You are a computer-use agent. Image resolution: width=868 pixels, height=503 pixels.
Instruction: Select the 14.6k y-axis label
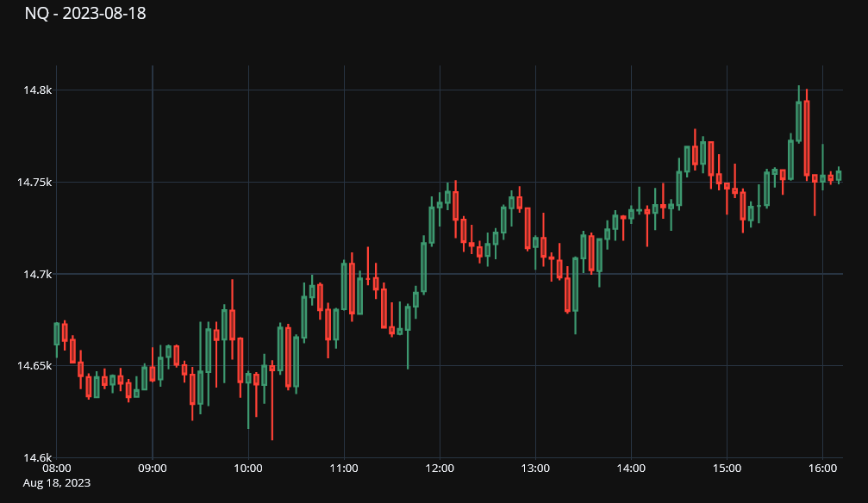pyautogui.click(x=37, y=458)
